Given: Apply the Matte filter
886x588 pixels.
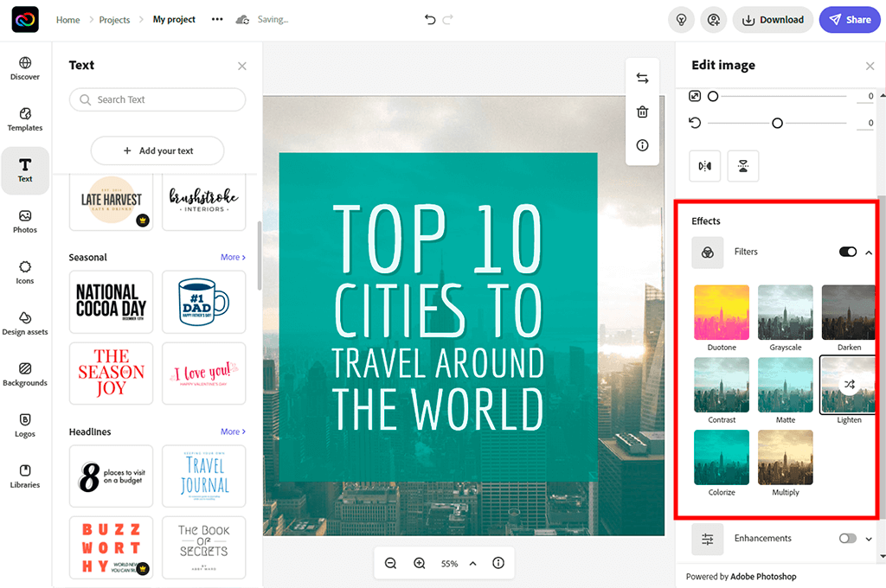Looking at the screenshot, I should coord(786,385).
